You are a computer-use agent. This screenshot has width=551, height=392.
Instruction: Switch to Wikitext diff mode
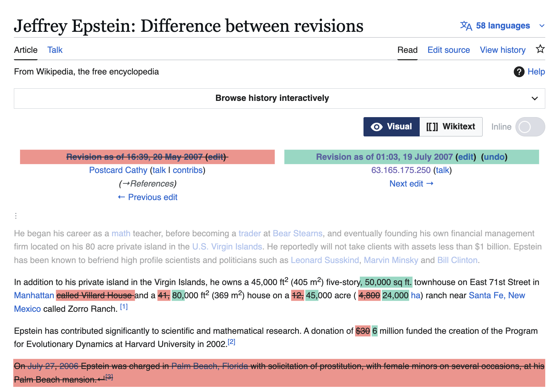[451, 127]
